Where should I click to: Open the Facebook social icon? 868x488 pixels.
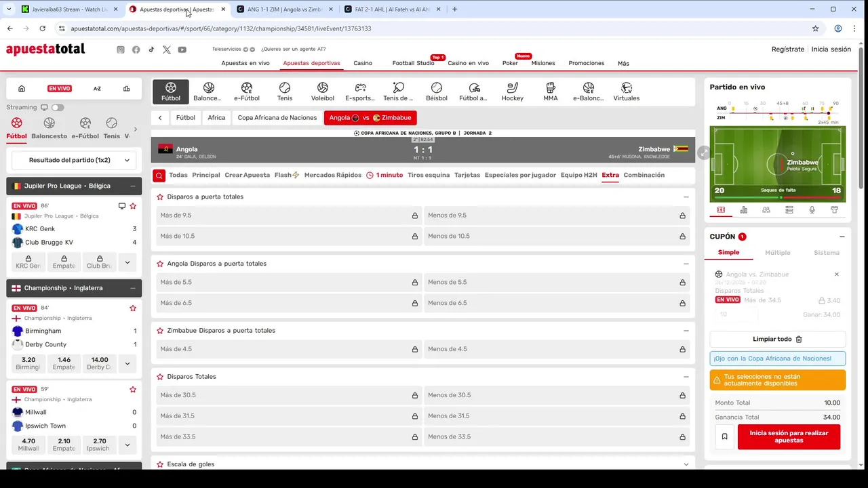136,49
